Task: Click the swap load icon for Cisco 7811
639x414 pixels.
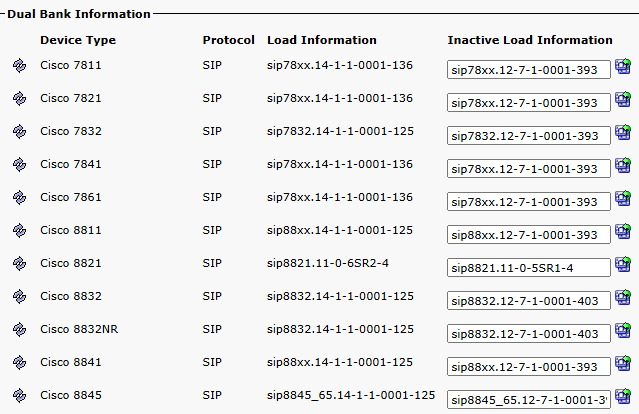Action: [622, 68]
